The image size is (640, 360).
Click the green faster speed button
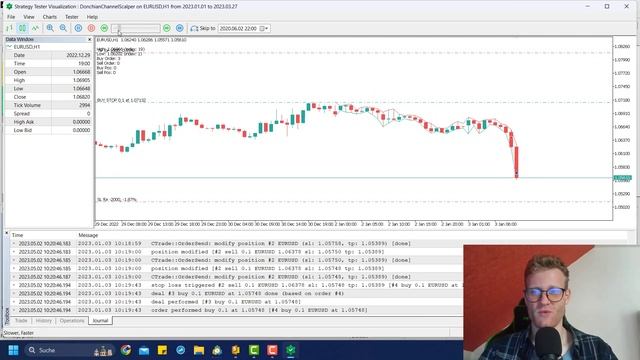[167, 28]
